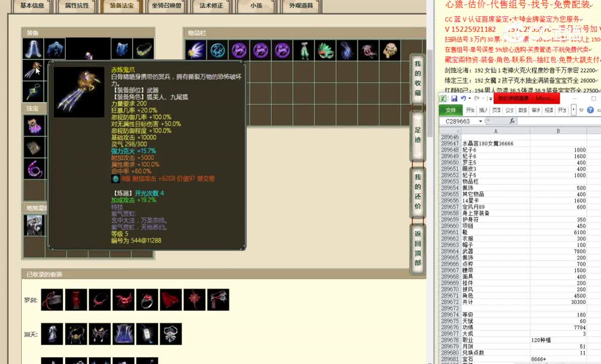Select Excel column B header
The width and height of the screenshot is (601, 364).
[558, 131]
